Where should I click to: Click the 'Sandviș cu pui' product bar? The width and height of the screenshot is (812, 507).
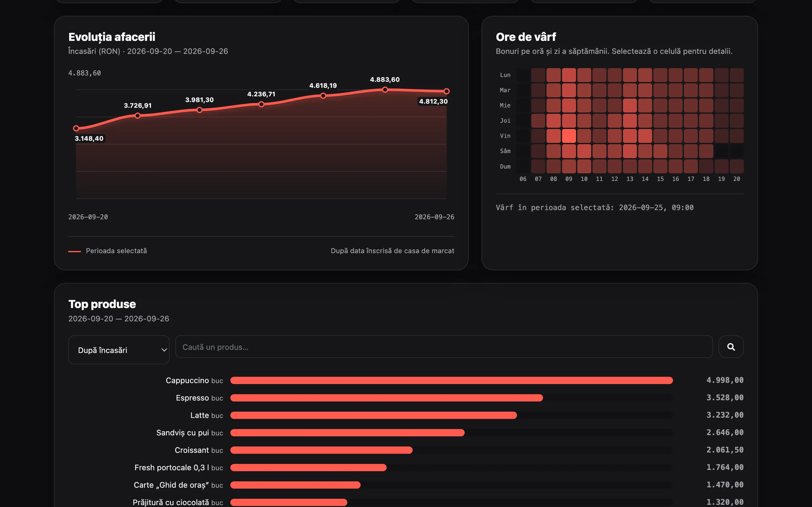click(x=347, y=433)
